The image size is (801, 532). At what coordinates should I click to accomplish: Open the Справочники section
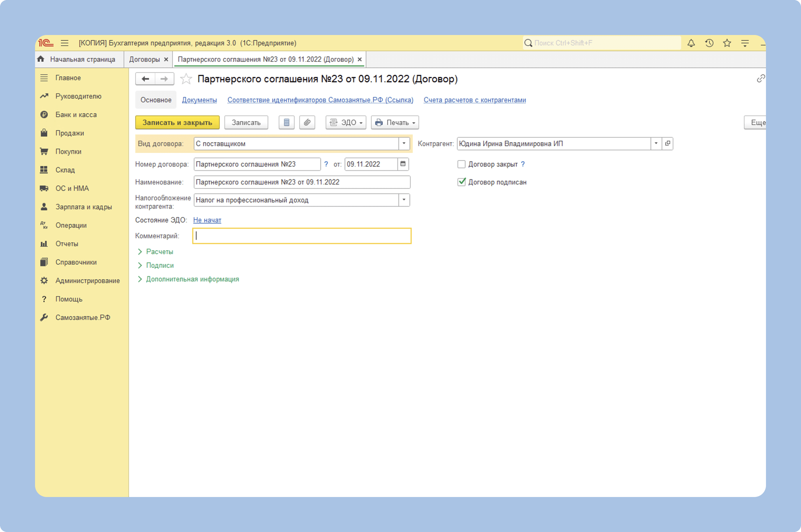[x=76, y=262]
